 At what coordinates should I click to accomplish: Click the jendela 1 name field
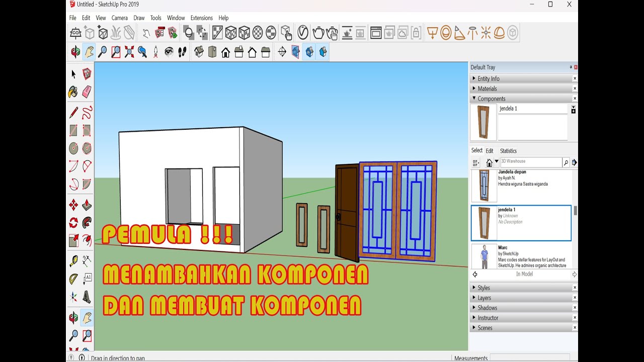533,109
